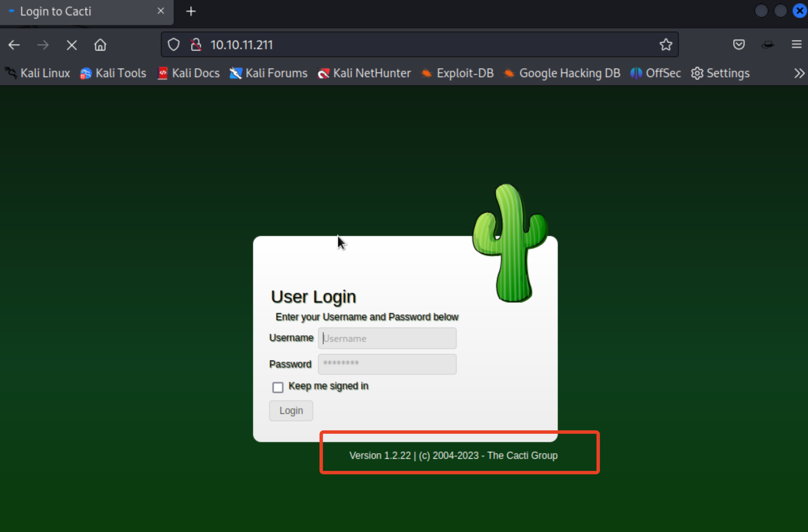Show the insecure connection padlock info
Image resolution: width=808 pixels, height=532 pixels.
(x=196, y=44)
